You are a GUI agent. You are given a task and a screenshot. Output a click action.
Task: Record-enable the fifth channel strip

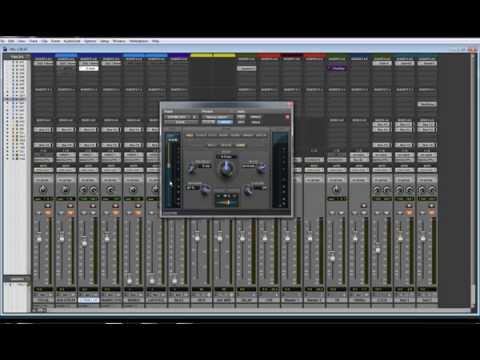pyautogui.click(x=138, y=206)
